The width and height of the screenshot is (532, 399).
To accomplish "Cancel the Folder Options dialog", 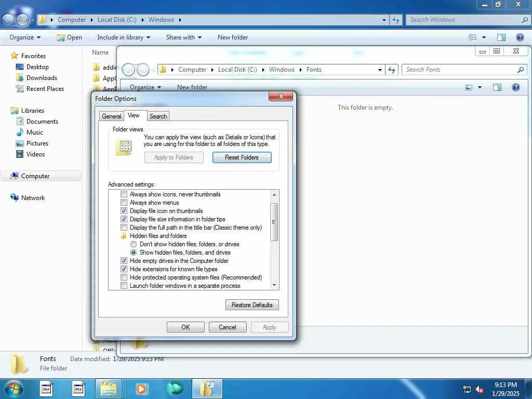I will tap(228, 327).
